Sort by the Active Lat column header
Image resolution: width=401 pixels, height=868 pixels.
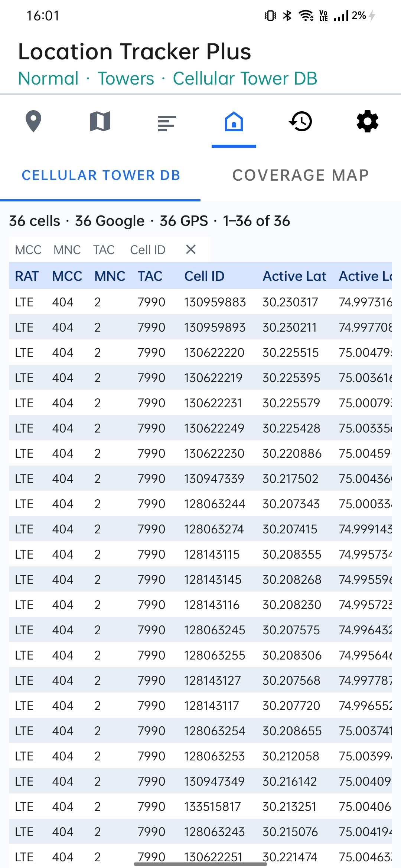(294, 276)
